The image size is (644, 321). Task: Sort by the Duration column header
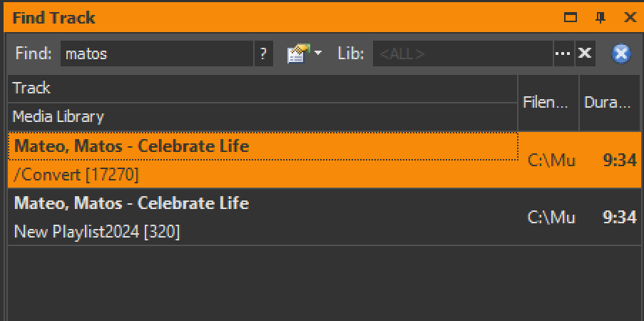pyautogui.click(x=608, y=102)
